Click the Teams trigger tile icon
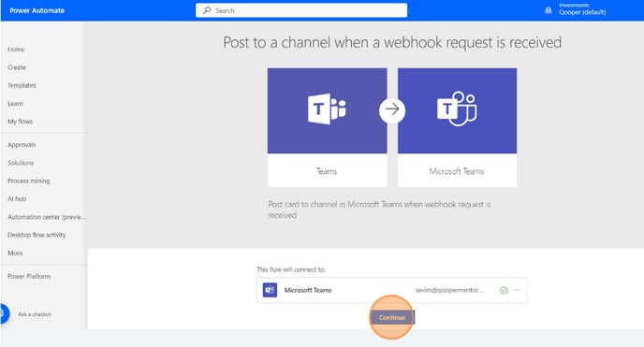 tap(327, 109)
